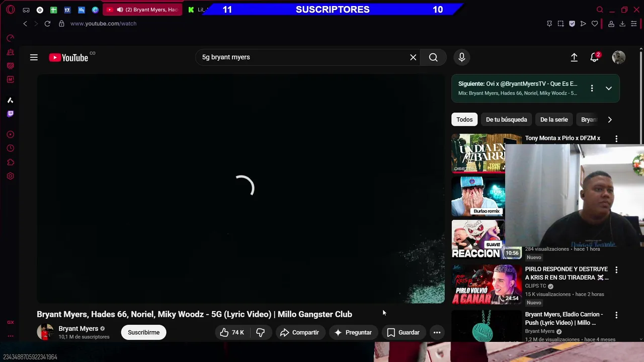Image resolution: width=644 pixels, height=362 pixels.
Task: Go to YouTube home via logo
Action: click(x=69, y=58)
